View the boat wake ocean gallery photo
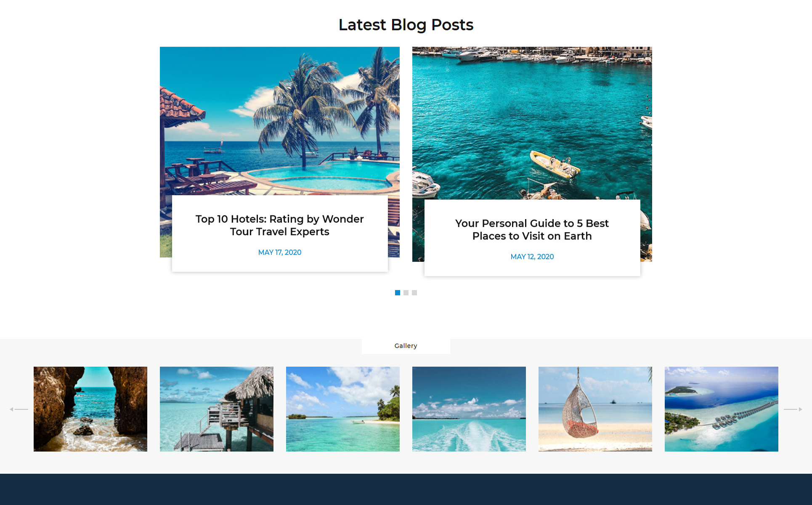The width and height of the screenshot is (812, 505). (x=469, y=409)
